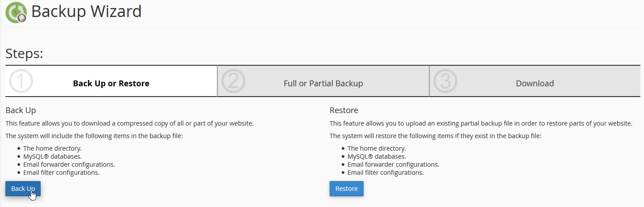
Task: Click the Steps heading text
Action: (x=24, y=54)
